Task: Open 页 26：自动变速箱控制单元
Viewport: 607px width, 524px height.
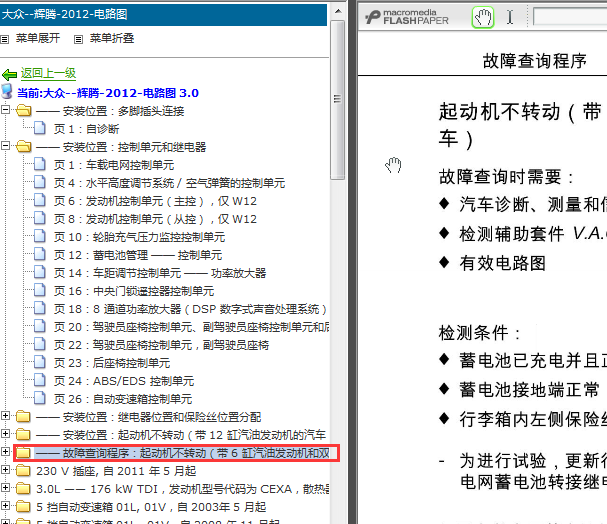Action: pyautogui.click(x=123, y=399)
